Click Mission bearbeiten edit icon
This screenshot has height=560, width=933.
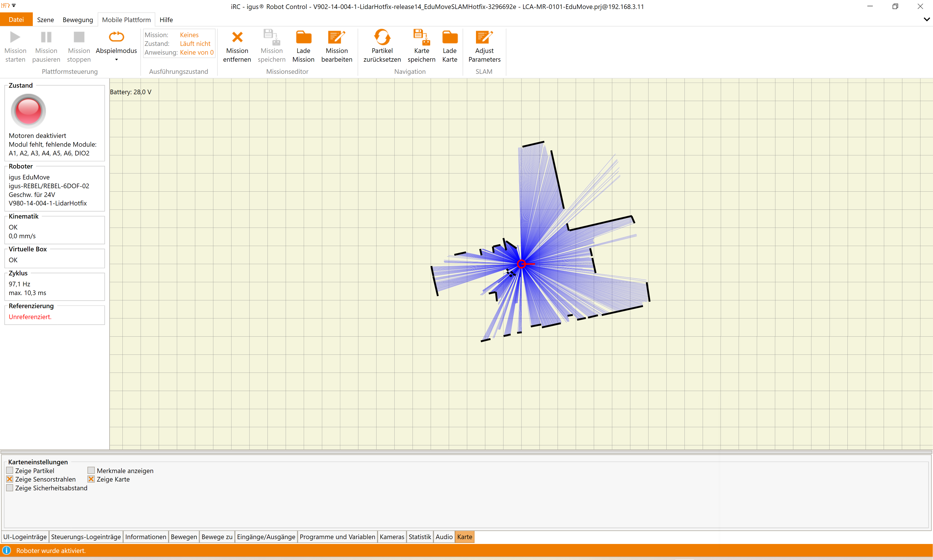click(336, 37)
